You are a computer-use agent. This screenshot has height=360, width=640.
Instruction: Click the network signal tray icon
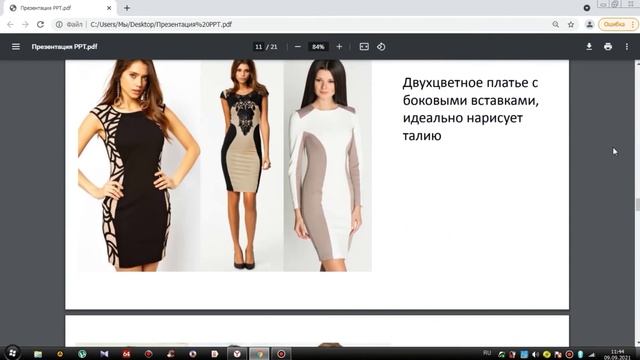coord(591,354)
